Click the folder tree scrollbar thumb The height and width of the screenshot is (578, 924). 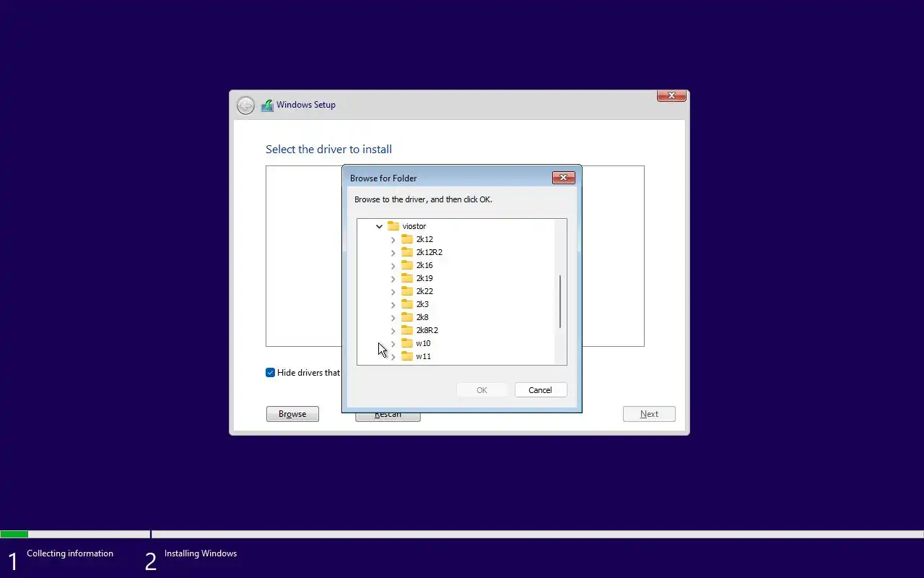(x=560, y=301)
